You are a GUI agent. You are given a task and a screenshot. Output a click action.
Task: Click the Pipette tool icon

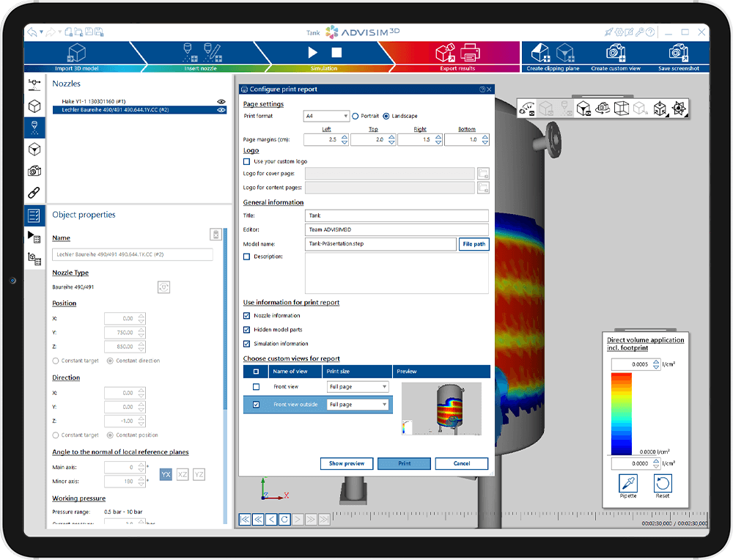point(628,483)
